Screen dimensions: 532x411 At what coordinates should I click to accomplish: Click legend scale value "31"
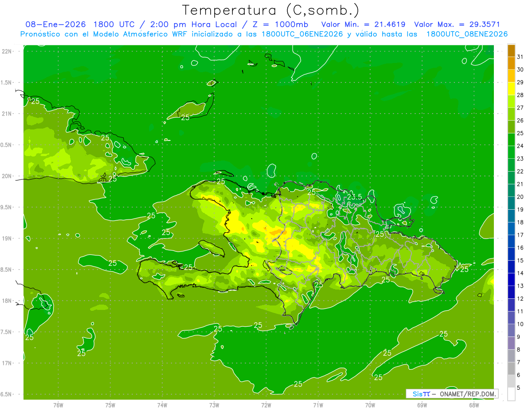coord(520,57)
